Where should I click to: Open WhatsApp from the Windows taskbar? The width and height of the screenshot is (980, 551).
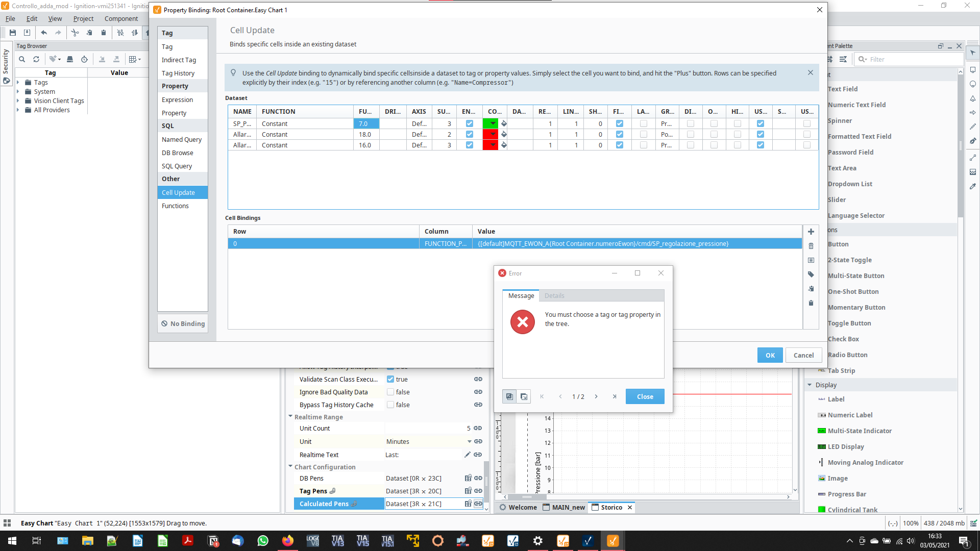click(263, 541)
